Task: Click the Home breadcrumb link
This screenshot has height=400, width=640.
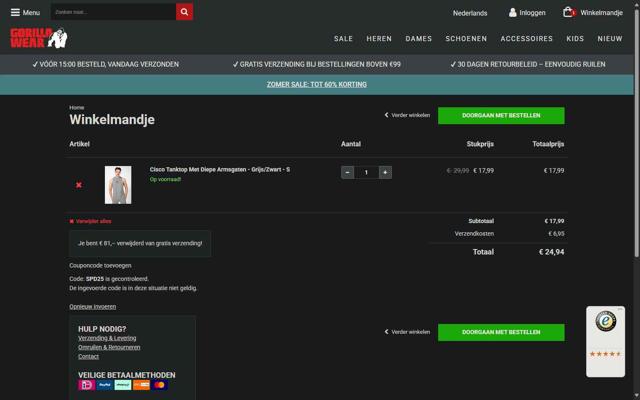Action: [x=77, y=108]
